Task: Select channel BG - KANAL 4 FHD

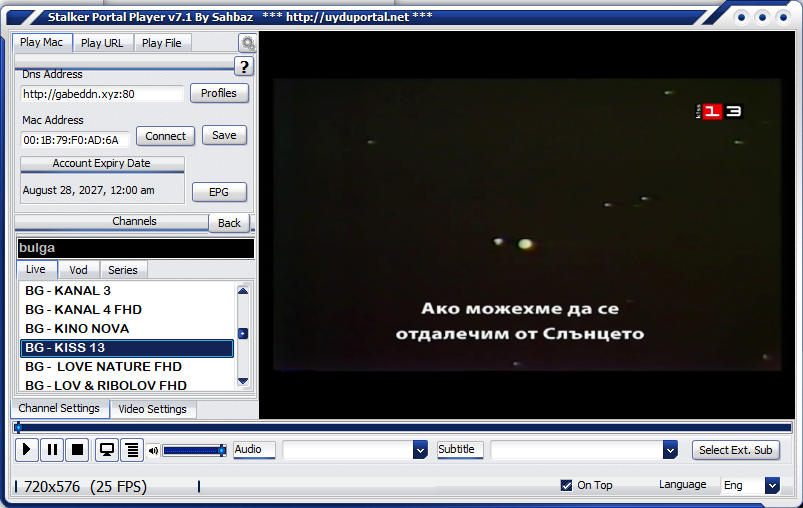Action: click(x=126, y=310)
